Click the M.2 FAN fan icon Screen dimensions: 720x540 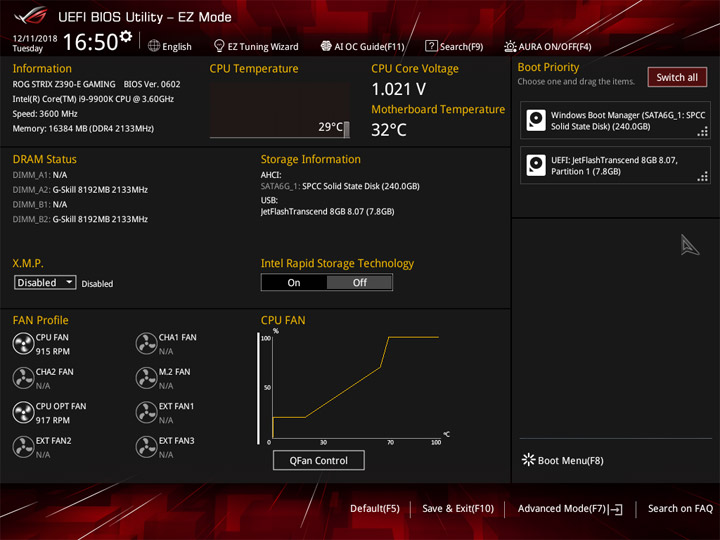click(x=146, y=378)
